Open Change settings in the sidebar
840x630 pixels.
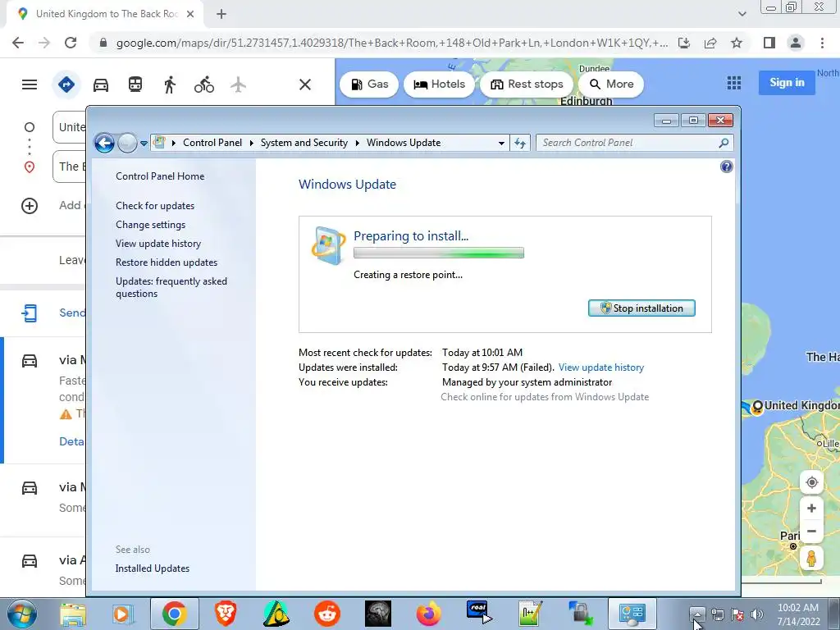[x=151, y=225]
